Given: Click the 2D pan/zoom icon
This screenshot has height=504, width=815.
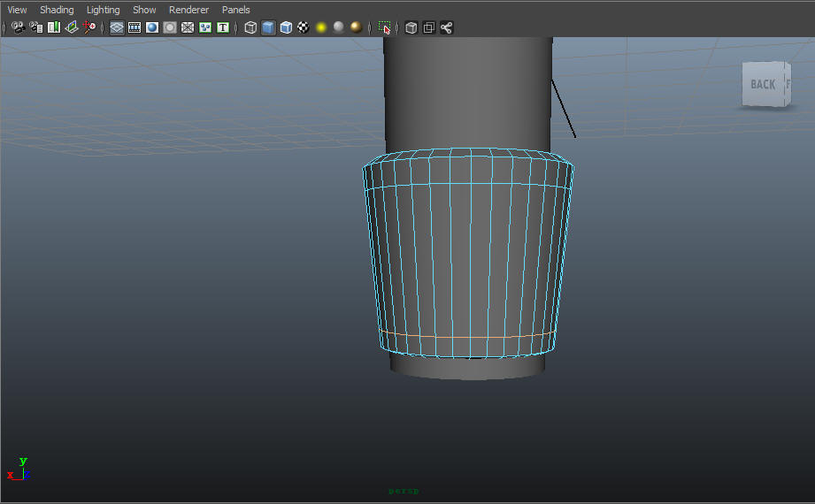Looking at the screenshot, I should pos(88,27).
